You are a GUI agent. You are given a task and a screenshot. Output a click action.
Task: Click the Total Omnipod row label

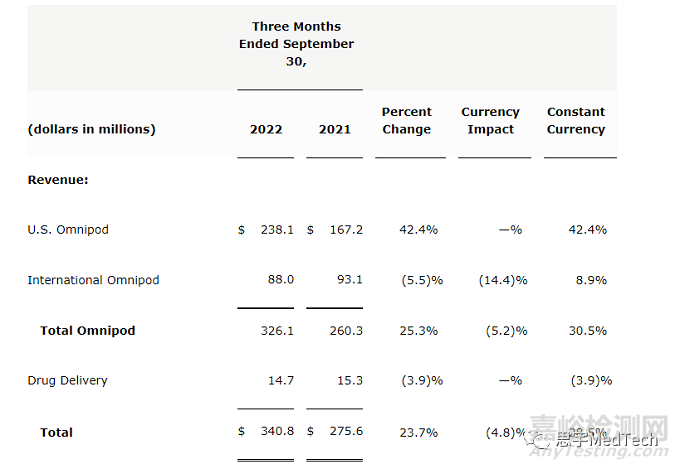tap(87, 330)
